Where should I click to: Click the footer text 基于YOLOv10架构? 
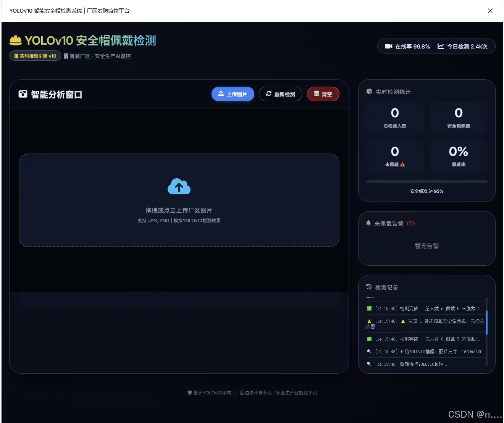coord(255,393)
